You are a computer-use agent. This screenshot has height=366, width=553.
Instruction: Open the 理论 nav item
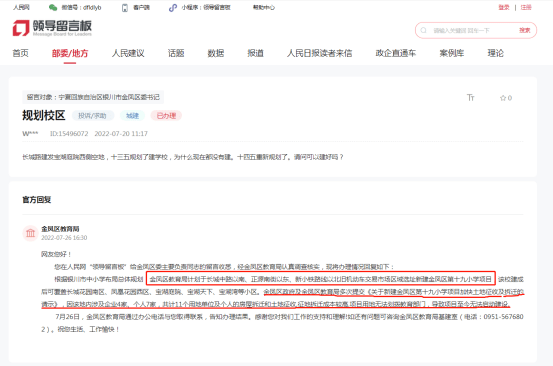point(496,53)
